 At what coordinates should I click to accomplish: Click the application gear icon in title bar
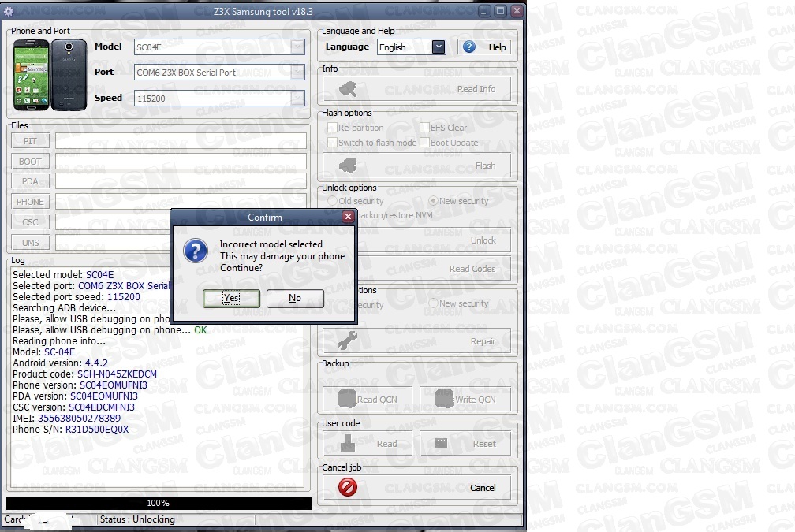pyautogui.click(x=9, y=11)
